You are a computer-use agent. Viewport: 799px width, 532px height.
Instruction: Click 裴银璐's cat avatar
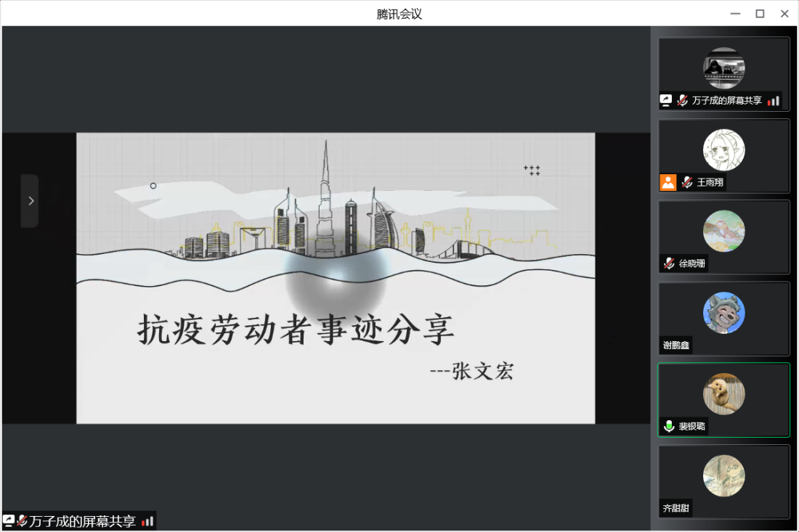(x=723, y=394)
